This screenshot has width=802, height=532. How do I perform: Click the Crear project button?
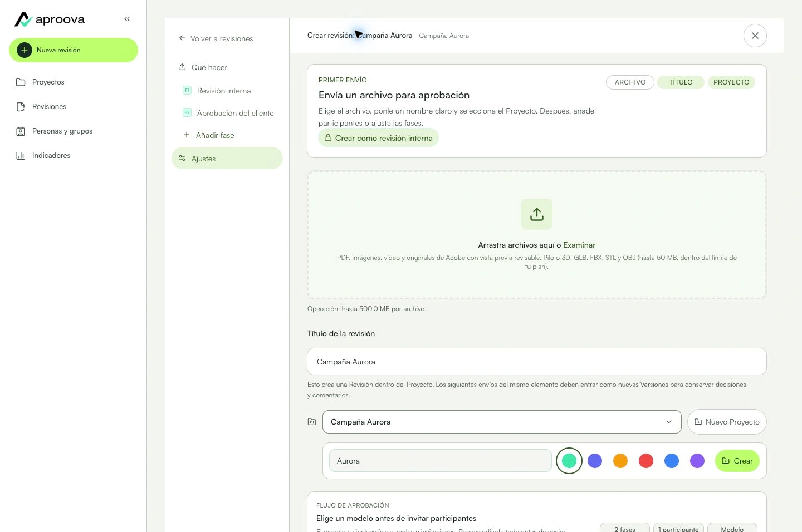tap(737, 461)
